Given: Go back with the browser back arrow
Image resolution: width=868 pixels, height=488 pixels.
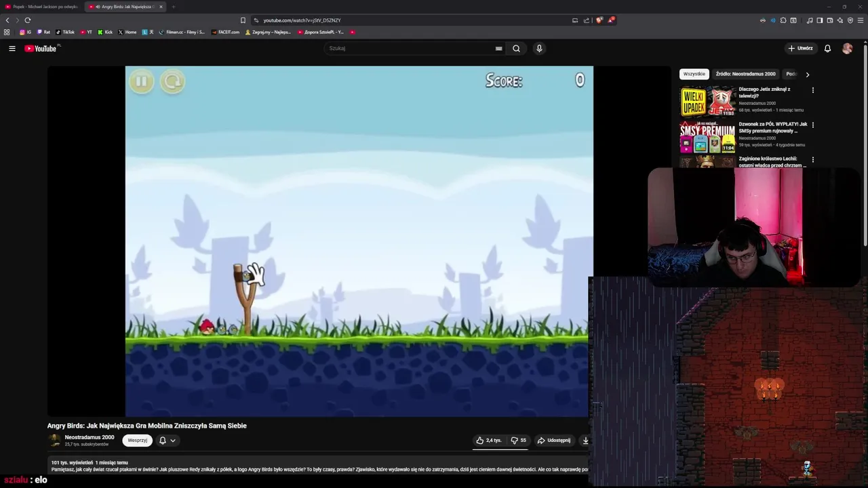Looking at the screenshot, I should pyautogui.click(x=7, y=20).
